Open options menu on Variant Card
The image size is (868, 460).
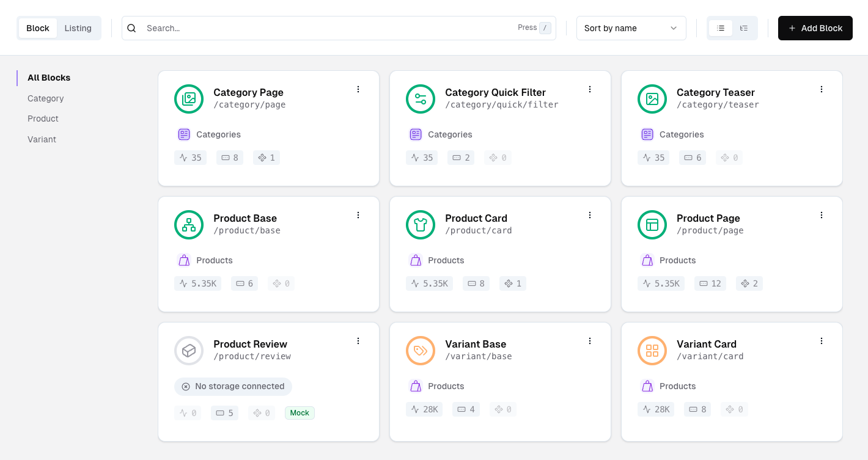pyautogui.click(x=822, y=341)
